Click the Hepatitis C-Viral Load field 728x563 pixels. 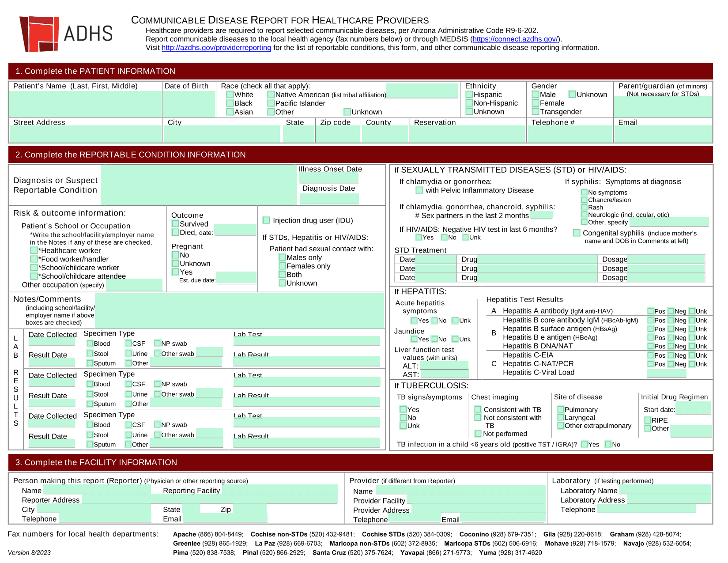pyautogui.click(x=666, y=374)
